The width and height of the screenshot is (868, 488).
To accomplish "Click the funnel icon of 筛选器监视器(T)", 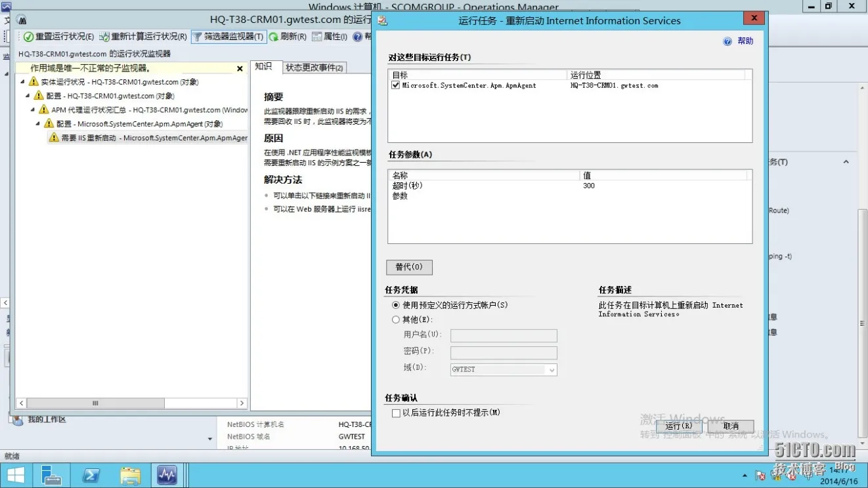I will click(197, 37).
